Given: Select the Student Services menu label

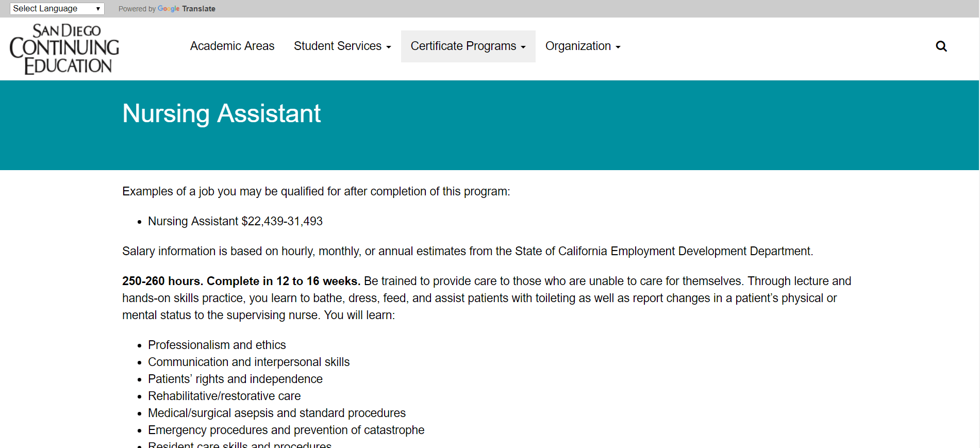Looking at the screenshot, I should pyautogui.click(x=337, y=46).
